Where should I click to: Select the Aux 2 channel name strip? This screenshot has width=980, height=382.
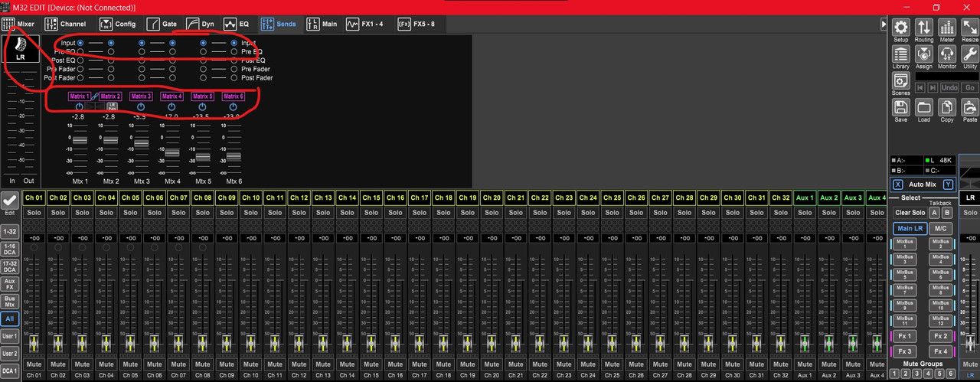(829, 198)
